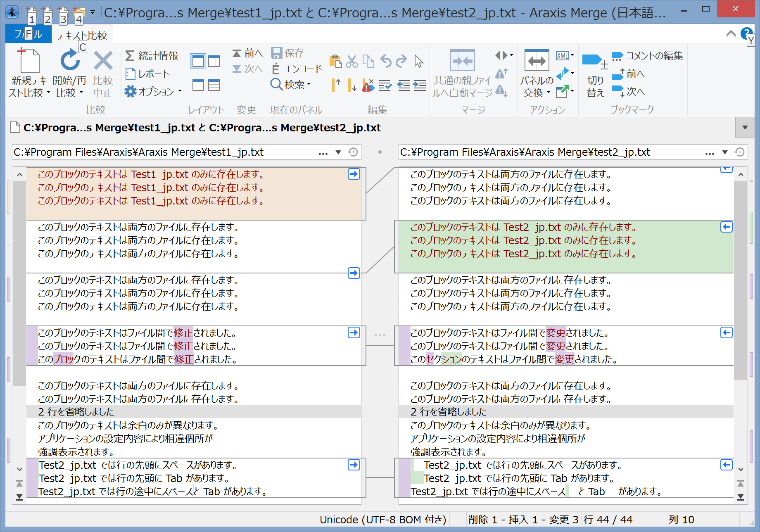Switch to the three-pane vertical layout
Screen dimensions: 760x532
click(x=214, y=62)
